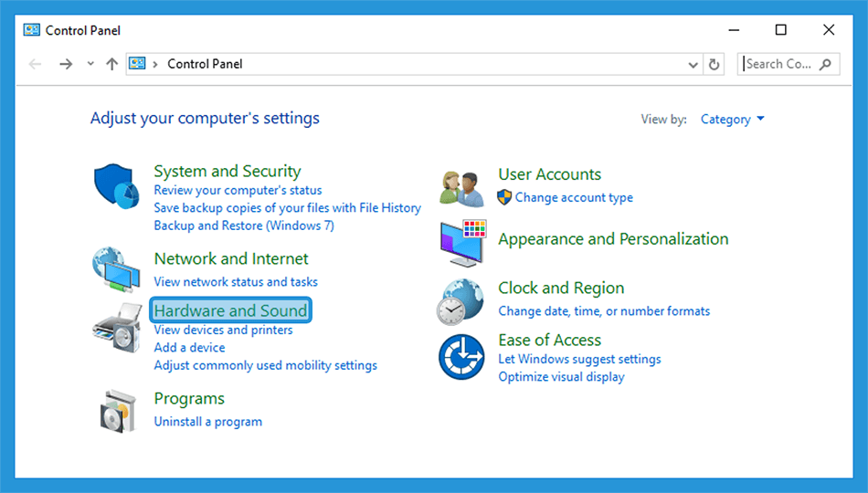The height and width of the screenshot is (493, 868).
Task: Open the System and Security shield icon
Action: pos(116,186)
